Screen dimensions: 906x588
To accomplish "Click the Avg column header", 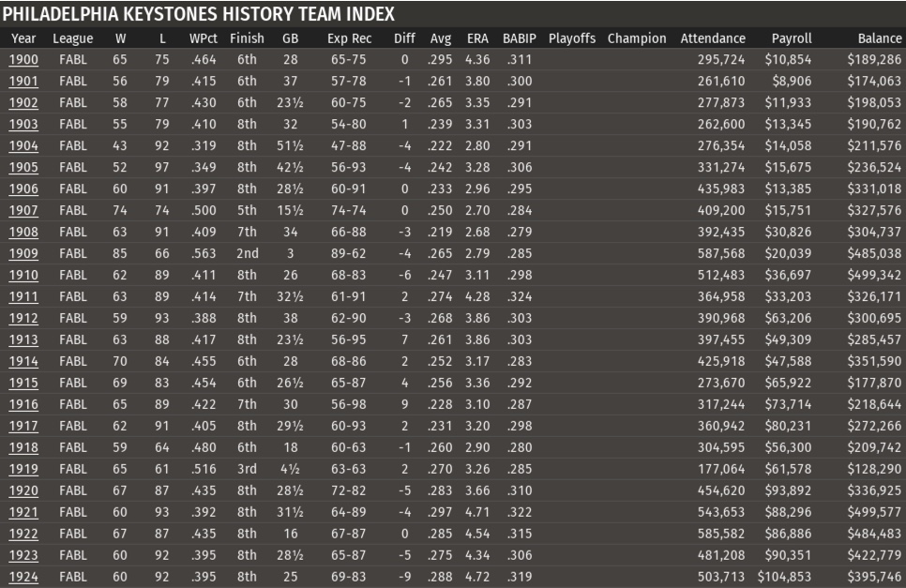I will click(440, 38).
